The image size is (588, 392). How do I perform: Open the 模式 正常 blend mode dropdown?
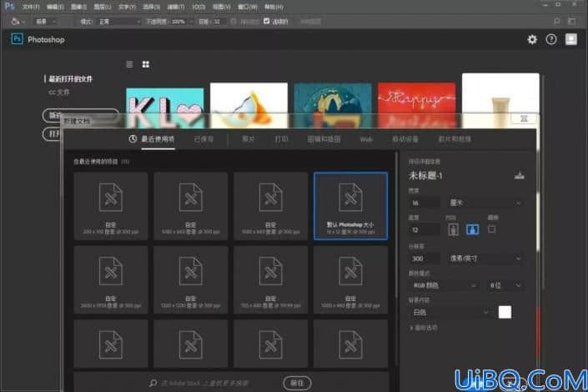[x=119, y=22]
